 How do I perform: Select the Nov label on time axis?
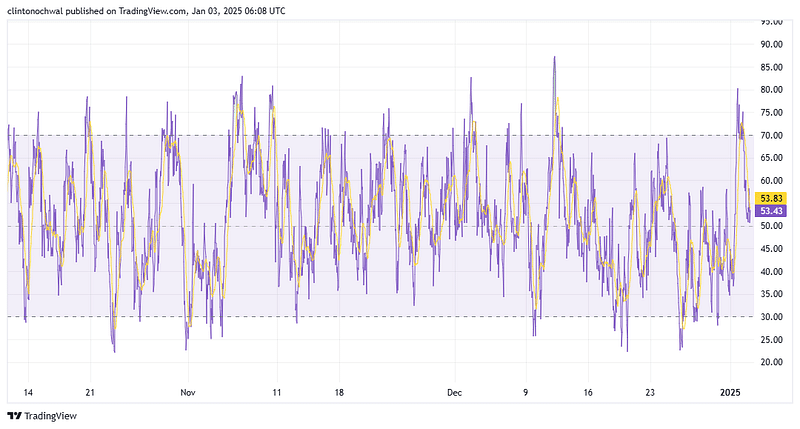tap(186, 392)
